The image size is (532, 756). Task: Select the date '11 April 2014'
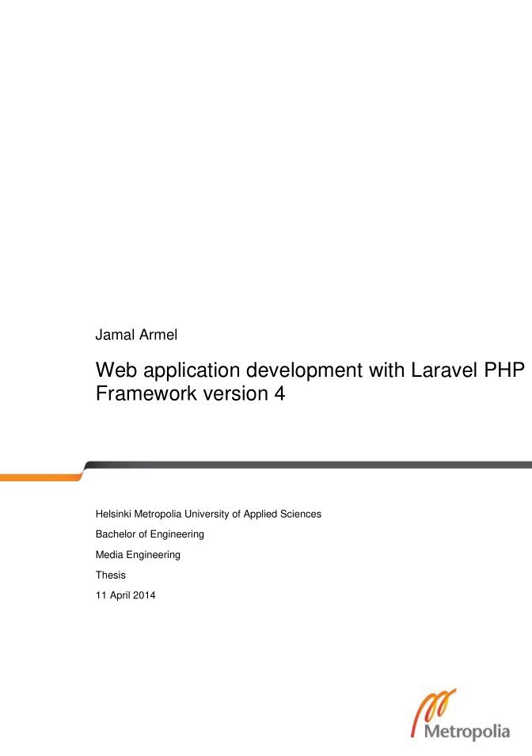point(125,595)
